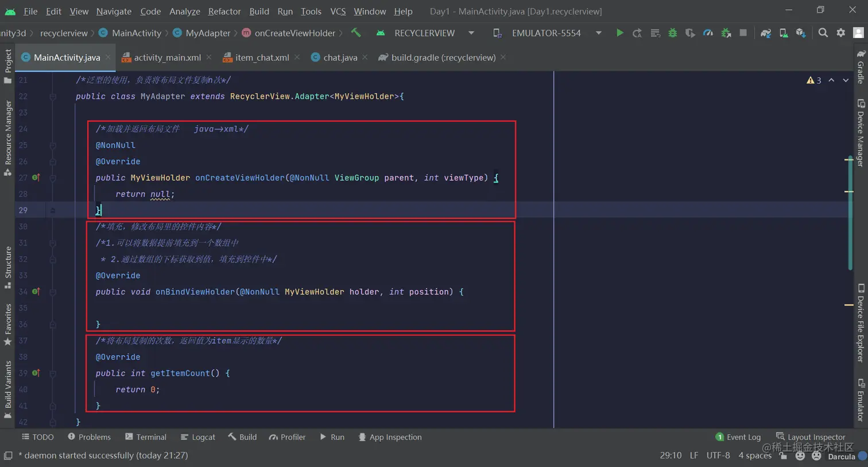868x467 pixels.
Task: Change UTF-8 file encoding in status bar
Action: pos(718,456)
